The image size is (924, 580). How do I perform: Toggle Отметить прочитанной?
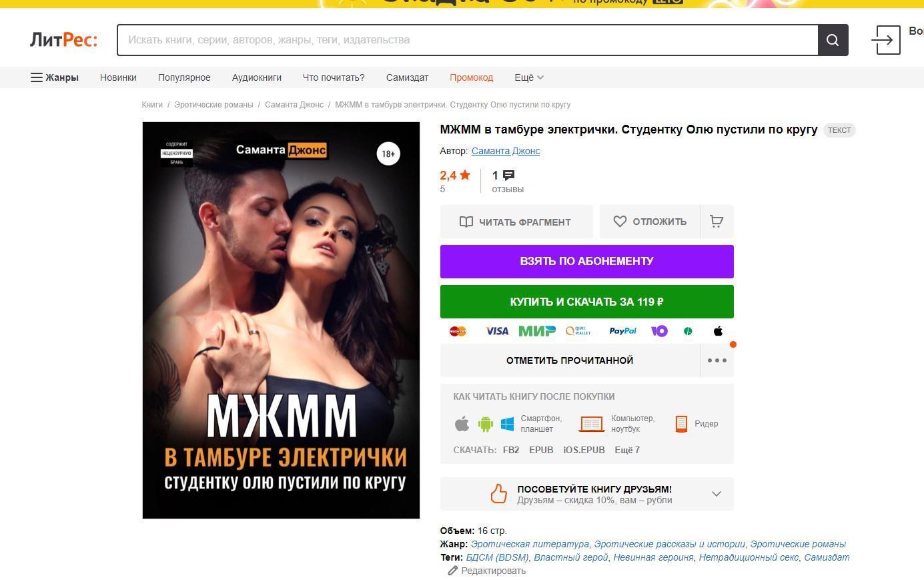point(570,360)
